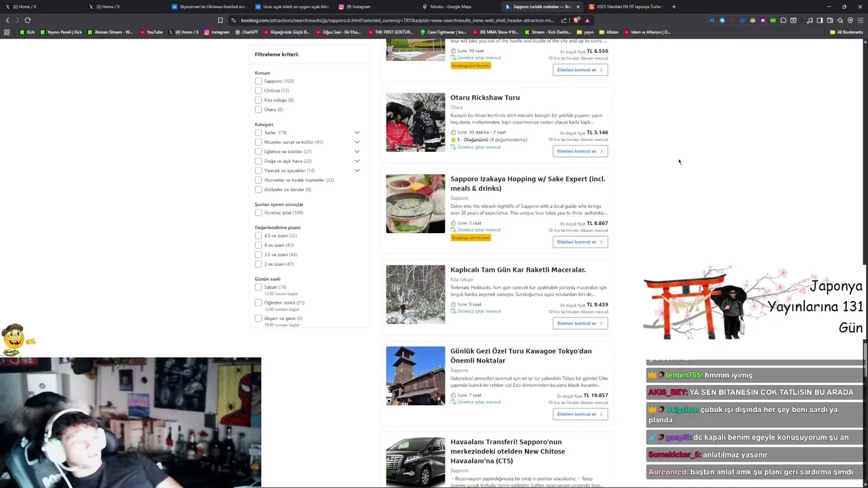Click the browser address bar URL
868x488 pixels.
click(397, 20)
